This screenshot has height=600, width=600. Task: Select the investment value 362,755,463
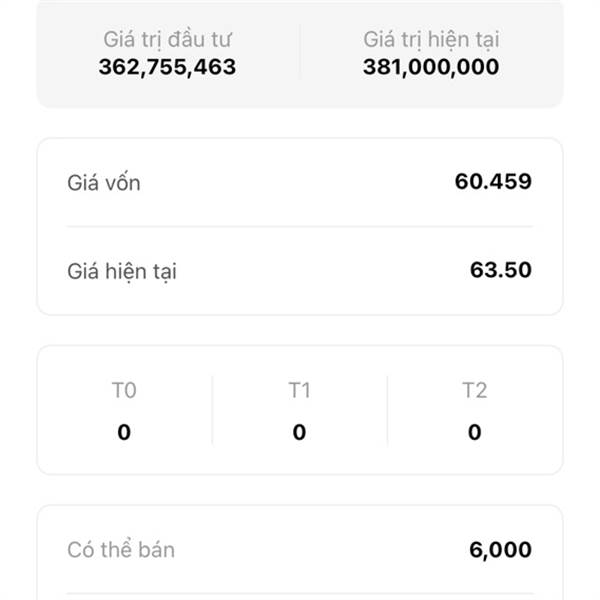(168, 67)
